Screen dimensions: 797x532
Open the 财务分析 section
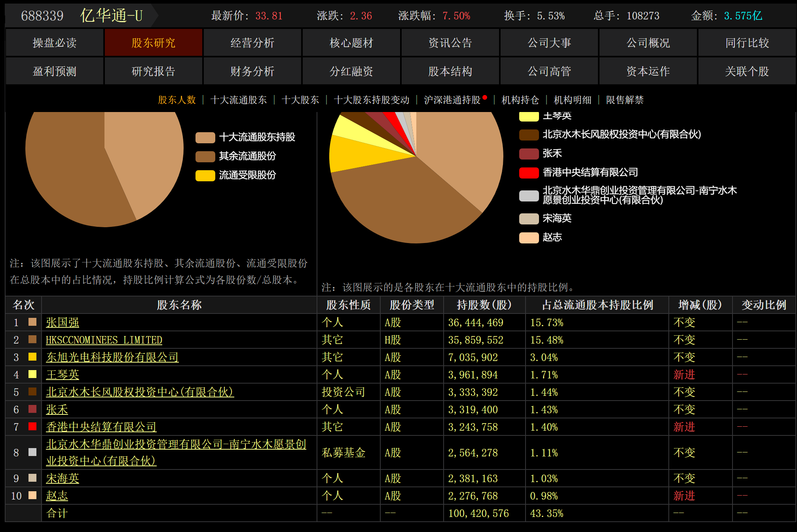click(x=252, y=71)
